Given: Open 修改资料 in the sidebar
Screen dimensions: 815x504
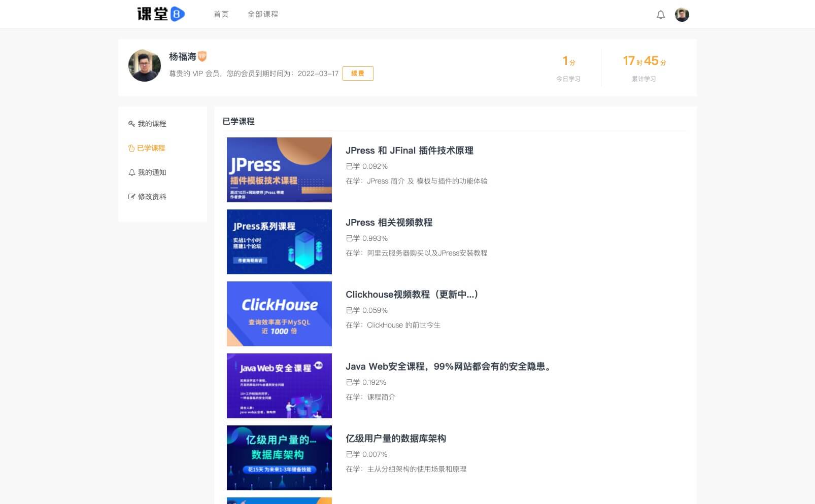Looking at the screenshot, I should 152,197.
